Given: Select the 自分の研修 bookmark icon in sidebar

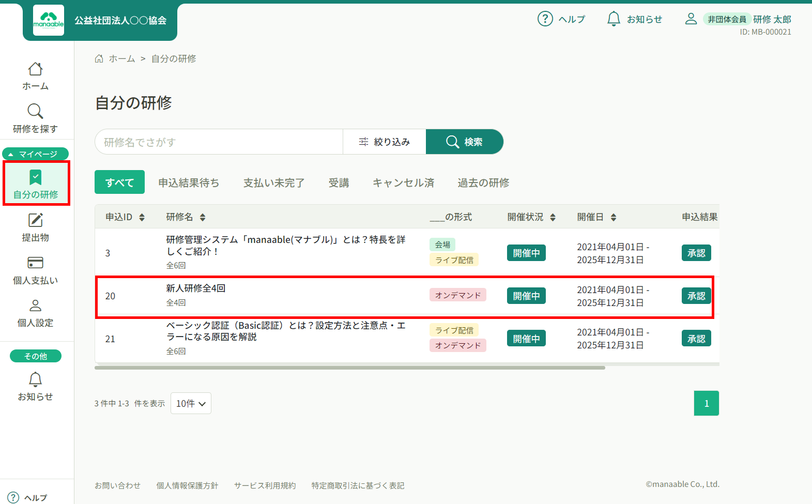Looking at the screenshot, I should 35,177.
